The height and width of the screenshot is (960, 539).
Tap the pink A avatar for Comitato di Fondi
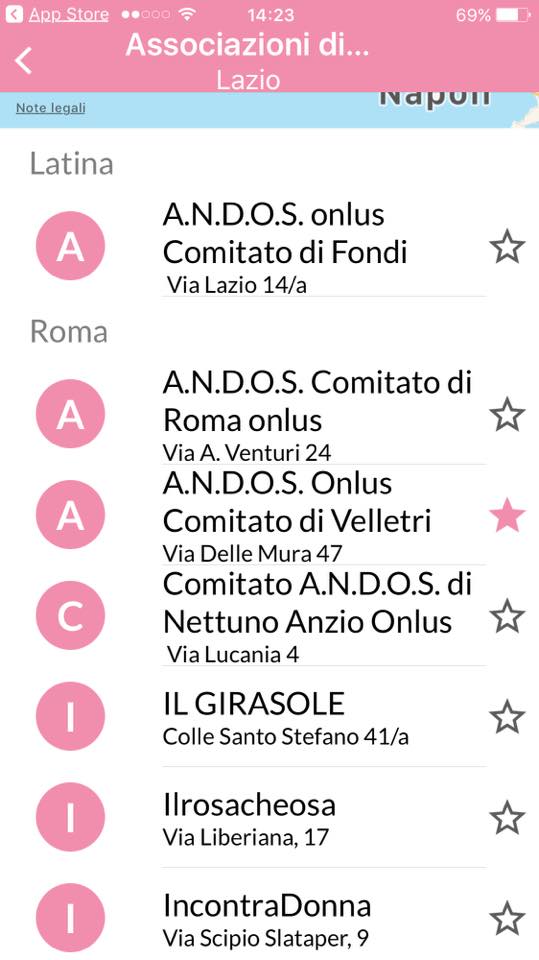coord(70,246)
